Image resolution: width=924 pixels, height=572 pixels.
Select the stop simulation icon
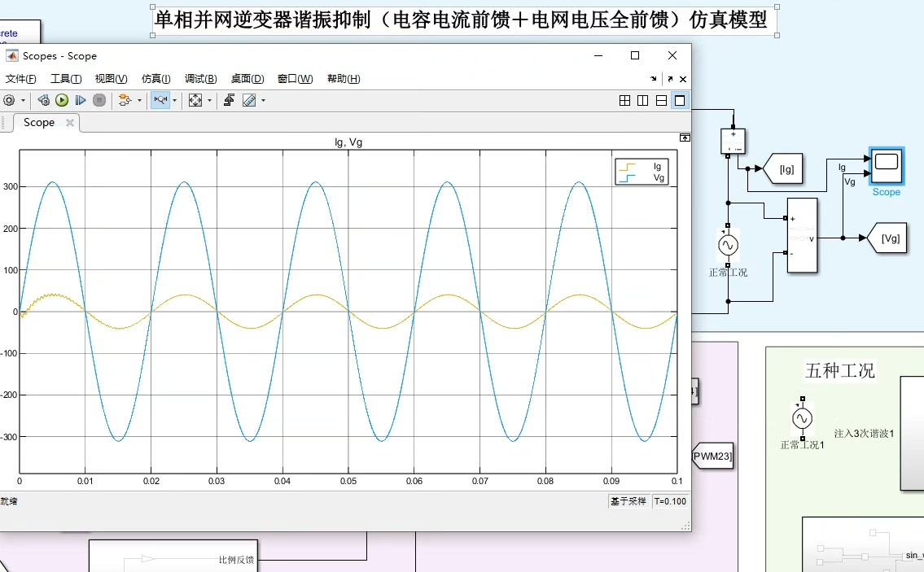click(x=98, y=100)
